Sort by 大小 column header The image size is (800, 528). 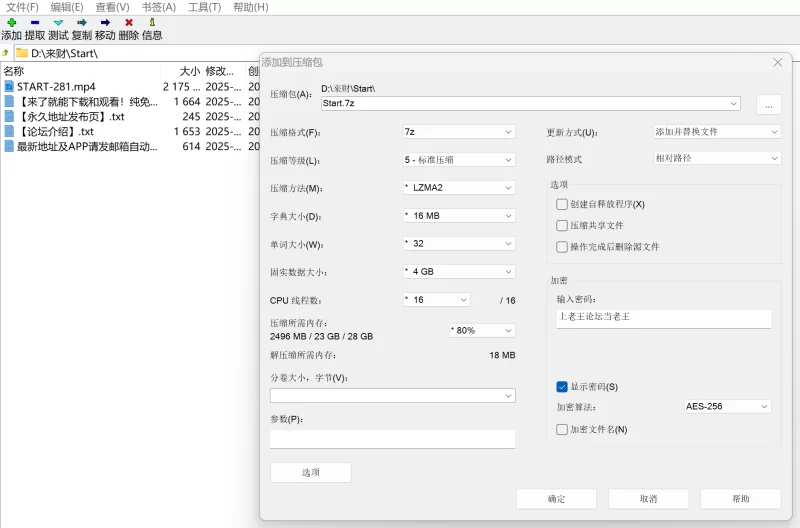pos(189,71)
